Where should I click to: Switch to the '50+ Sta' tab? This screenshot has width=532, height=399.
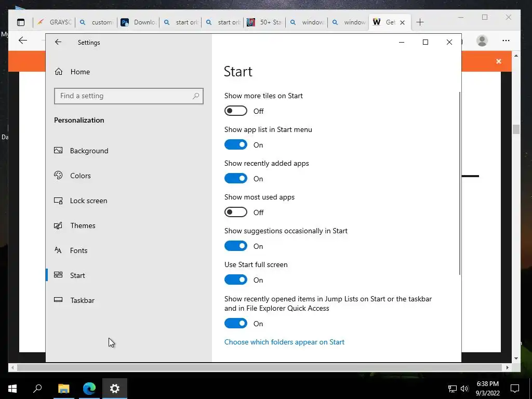pos(264,22)
